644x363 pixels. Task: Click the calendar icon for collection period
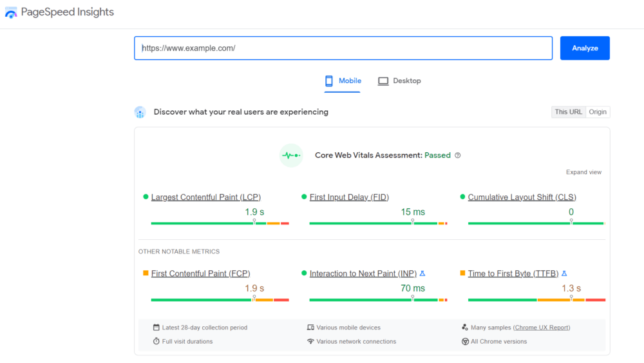click(156, 328)
